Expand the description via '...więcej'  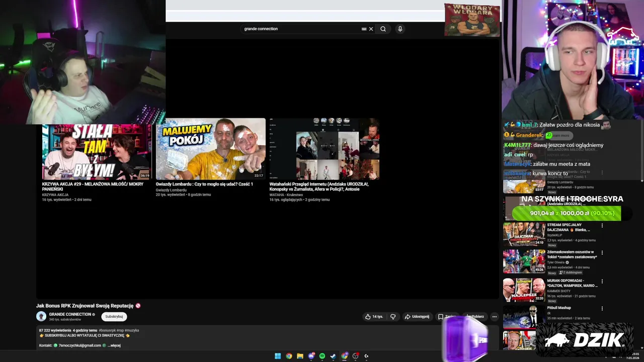click(114, 345)
